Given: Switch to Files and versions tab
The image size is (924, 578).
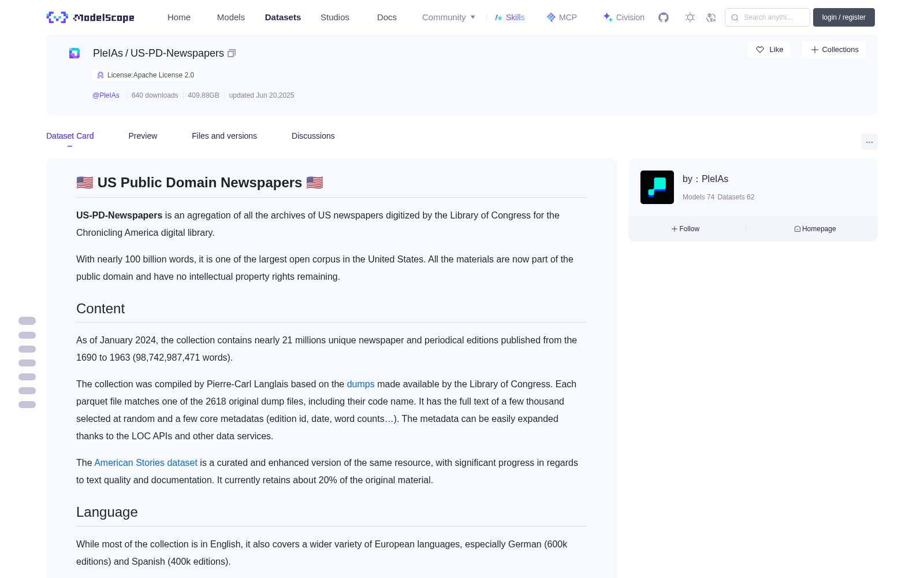Looking at the screenshot, I should coord(224,136).
